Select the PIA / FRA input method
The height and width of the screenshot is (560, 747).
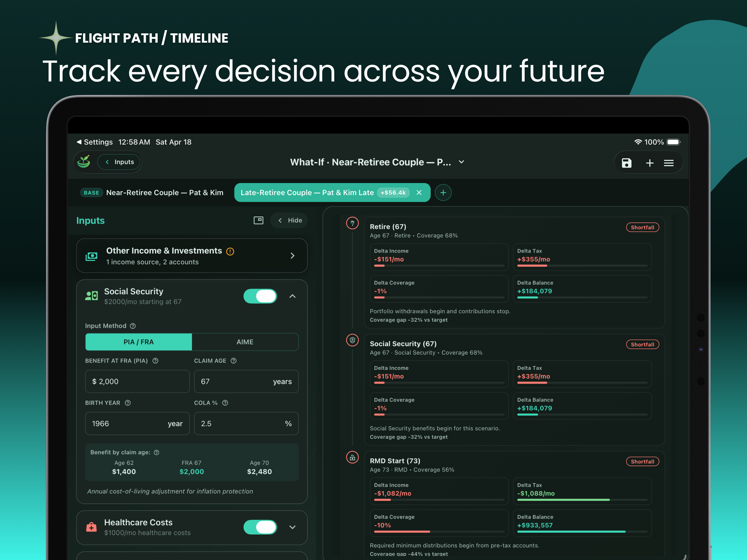(138, 342)
